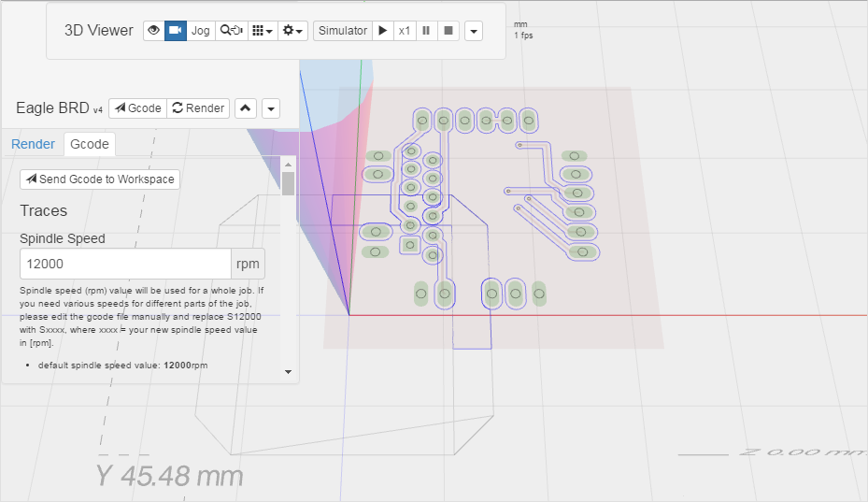
Task: Activate the inspect magnifier tool
Action: [x=231, y=31]
